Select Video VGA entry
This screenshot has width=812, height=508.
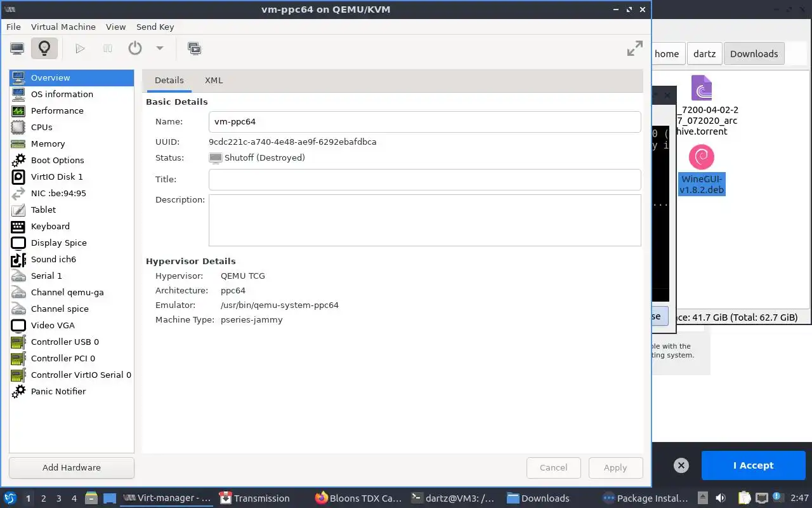click(x=72, y=325)
